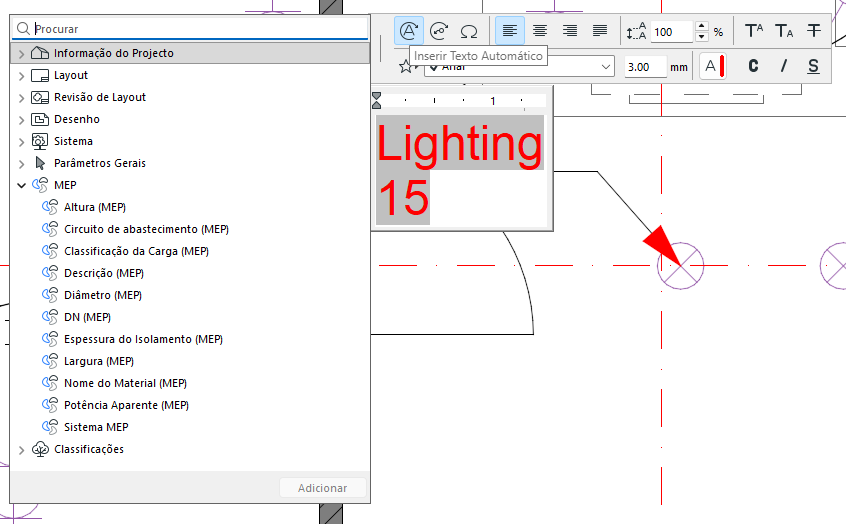846x524 pixels.
Task: Select Altura (MEP) autotext
Action: pos(95,207)
